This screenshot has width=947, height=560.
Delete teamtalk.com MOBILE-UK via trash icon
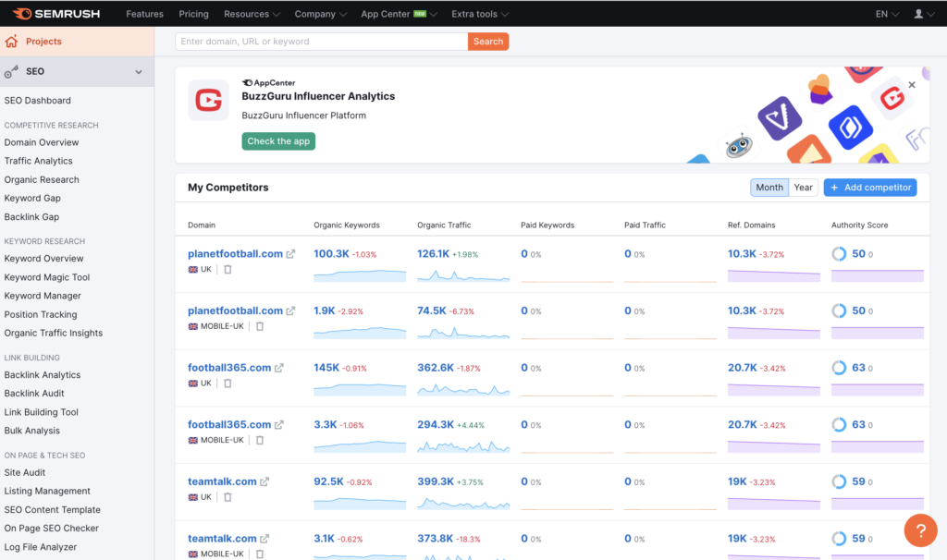(260, 554)
